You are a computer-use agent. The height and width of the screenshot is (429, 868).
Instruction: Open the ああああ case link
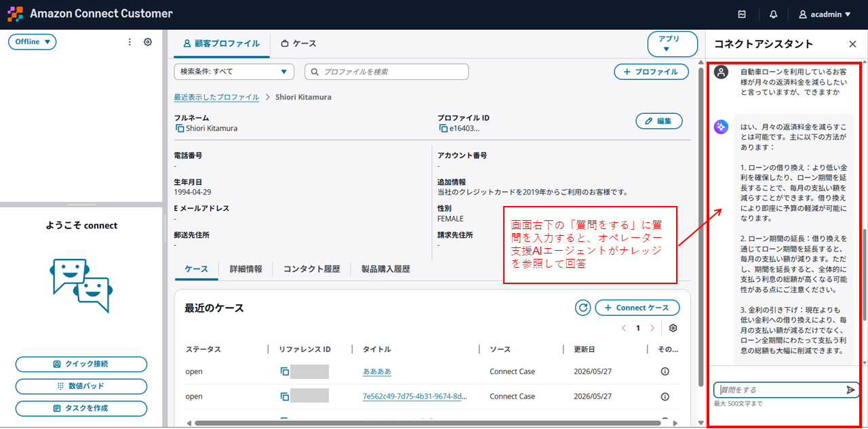click(376, 371)
